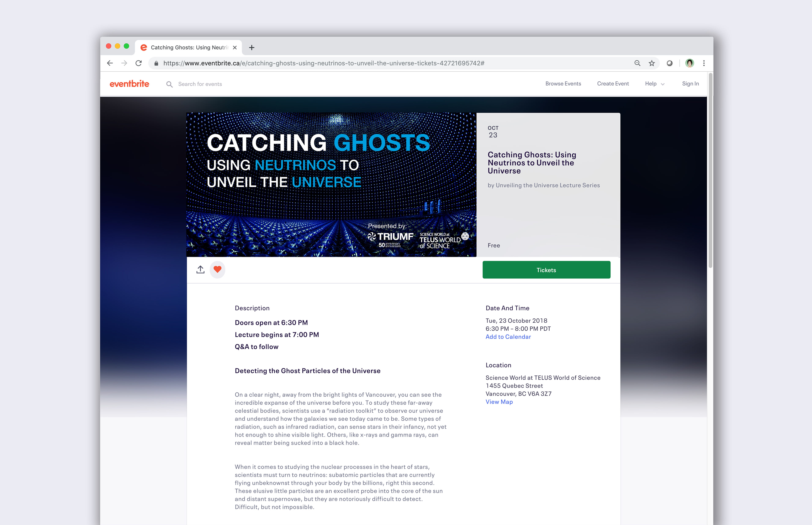Screen dimensions: 812x525
Task: Open a new tab with plus button
Action: click(x=252, y=47)
